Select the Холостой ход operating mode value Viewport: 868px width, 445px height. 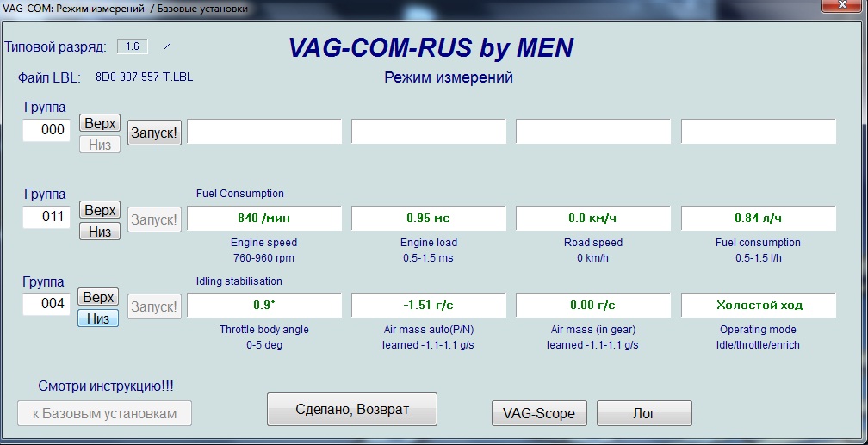click(759, 305)
